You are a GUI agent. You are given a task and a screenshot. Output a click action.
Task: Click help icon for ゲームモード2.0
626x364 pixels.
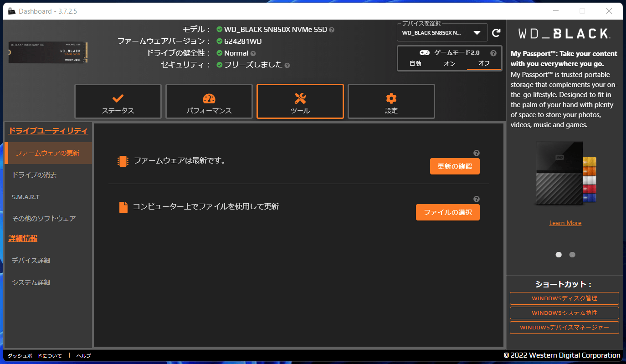pyautogui.click(x=493, y=53)
